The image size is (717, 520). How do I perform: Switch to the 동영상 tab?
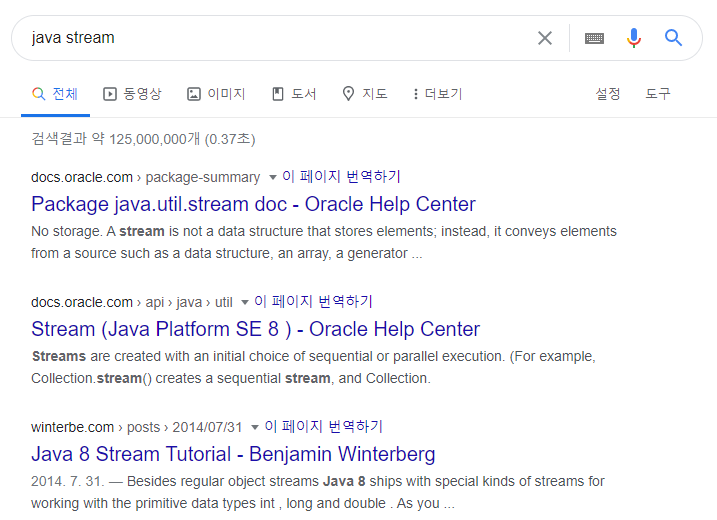click(132, 94)
